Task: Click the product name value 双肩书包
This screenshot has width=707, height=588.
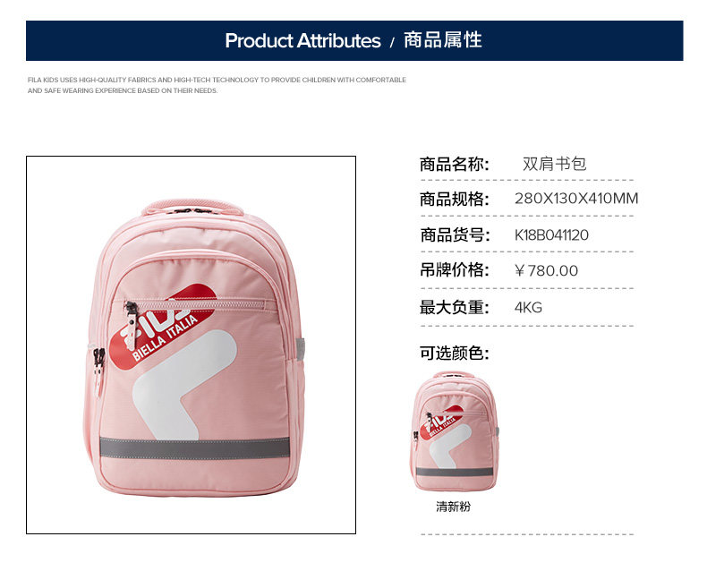Action: click(x=554, y=164)
